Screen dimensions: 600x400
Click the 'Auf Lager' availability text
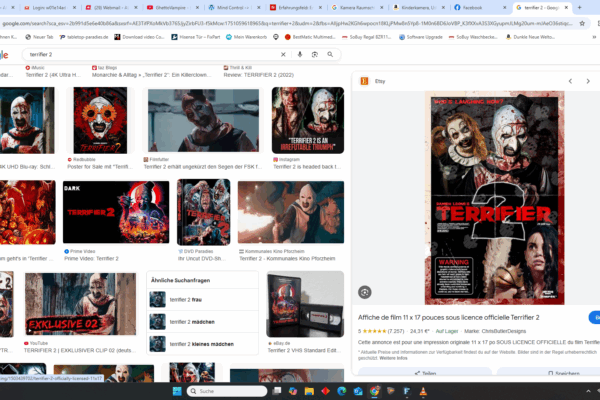tap(447, 331)
